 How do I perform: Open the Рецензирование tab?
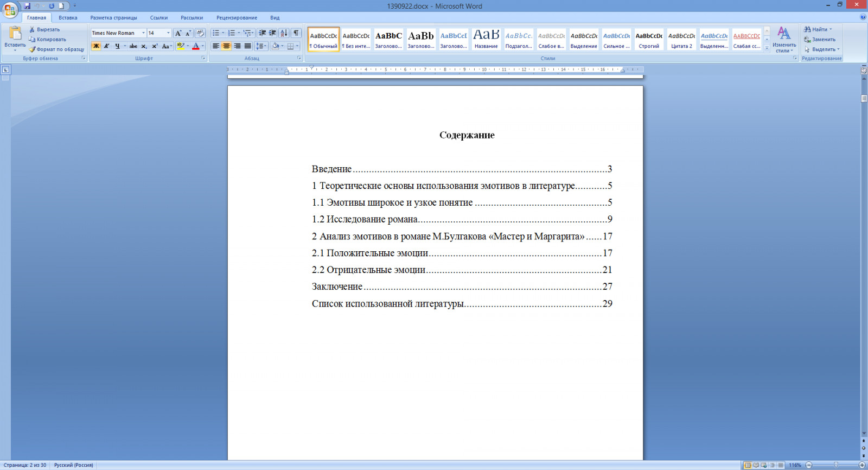(x=237, y=17)
